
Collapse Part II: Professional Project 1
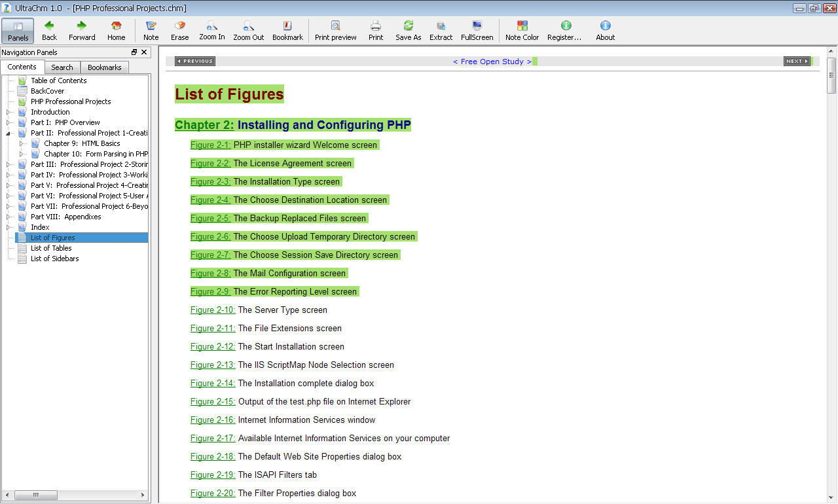(9, 133)
